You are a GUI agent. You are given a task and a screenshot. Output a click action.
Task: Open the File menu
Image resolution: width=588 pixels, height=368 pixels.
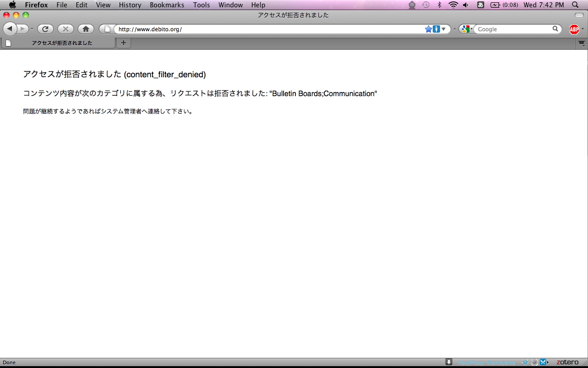click(x=62, y=5)
